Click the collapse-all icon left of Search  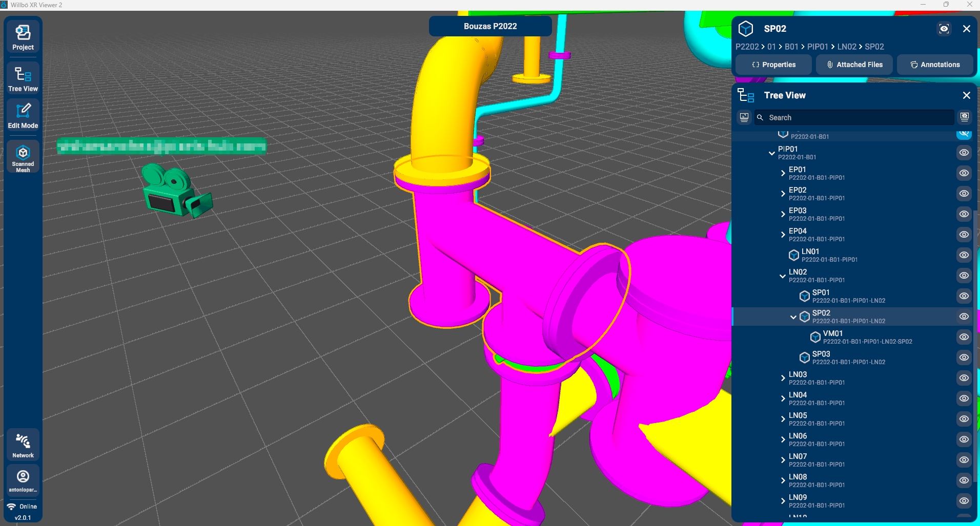744,117
